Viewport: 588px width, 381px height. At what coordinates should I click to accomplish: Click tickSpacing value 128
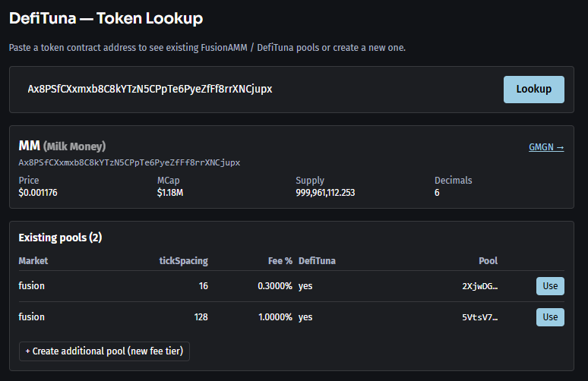click(x=201, y=317)
